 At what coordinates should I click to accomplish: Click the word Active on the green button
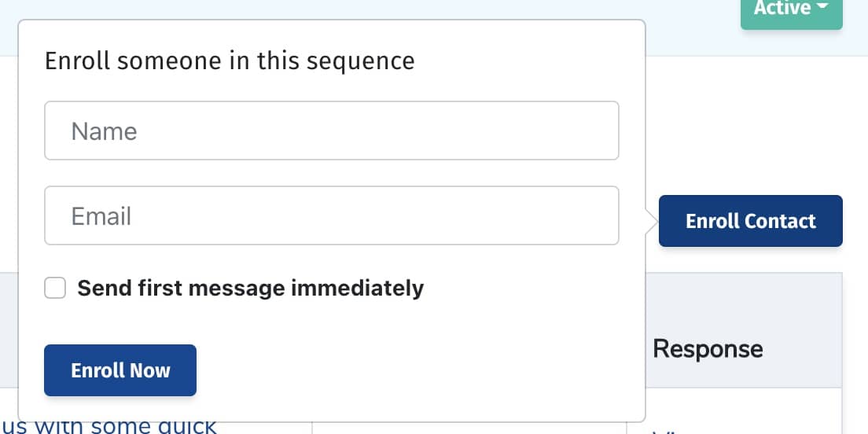click(782, 9)
